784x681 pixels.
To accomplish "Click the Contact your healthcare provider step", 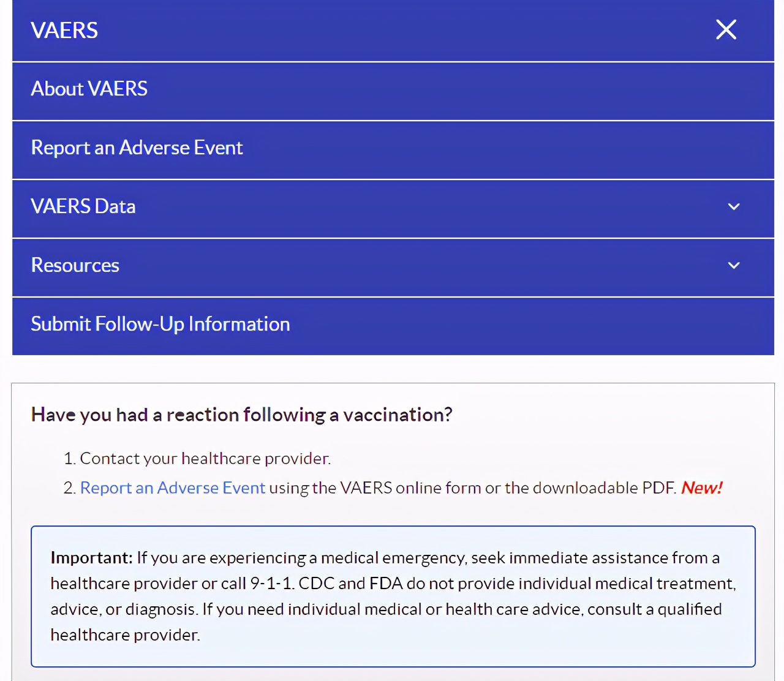I will (x=205, y=459).
